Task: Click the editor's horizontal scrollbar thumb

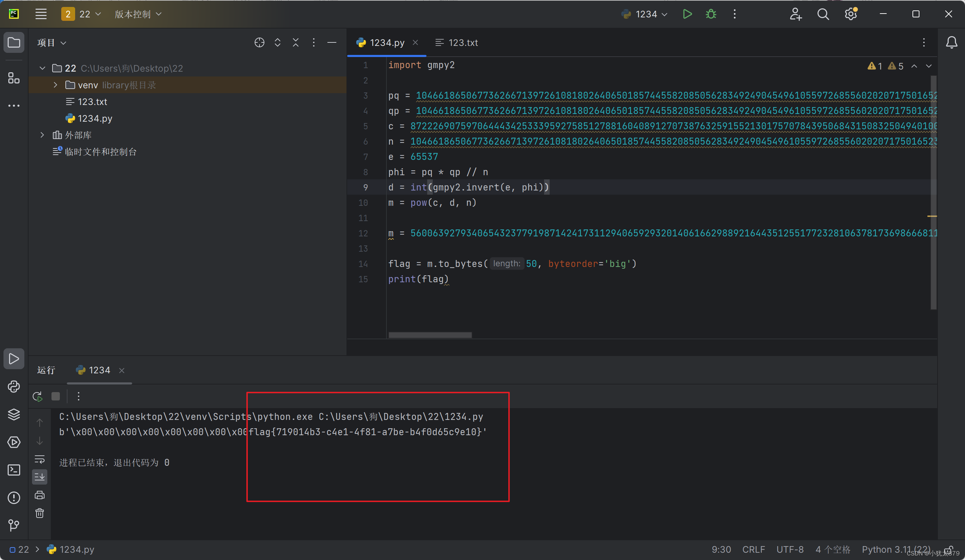Action: click(430, 335)
